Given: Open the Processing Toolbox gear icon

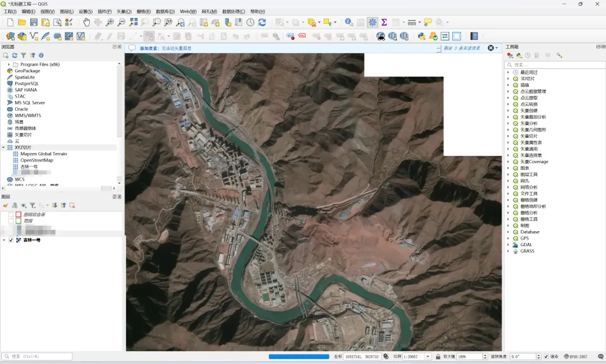Looking at the screenshot, I should point(372,22).
